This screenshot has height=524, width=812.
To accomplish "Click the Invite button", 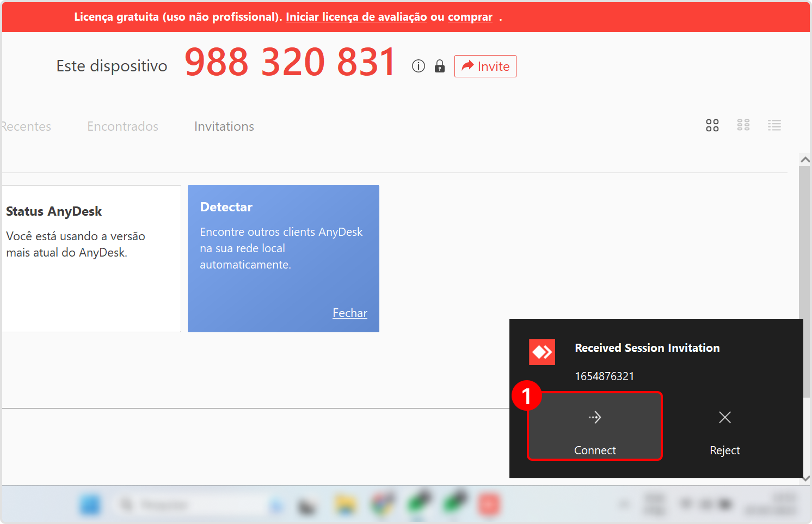I will [x=485, y=66].
